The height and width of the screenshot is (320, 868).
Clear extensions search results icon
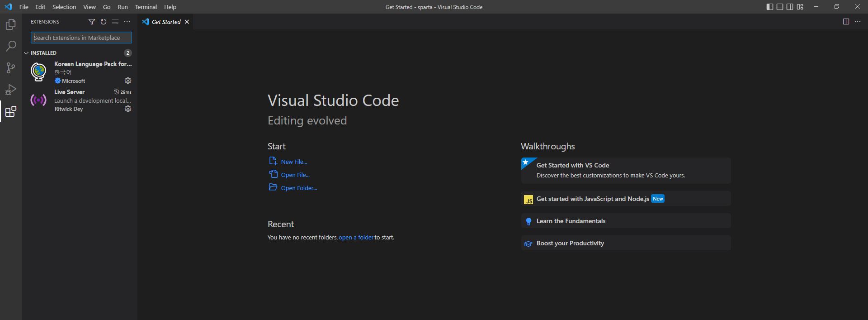coord(115,22)
